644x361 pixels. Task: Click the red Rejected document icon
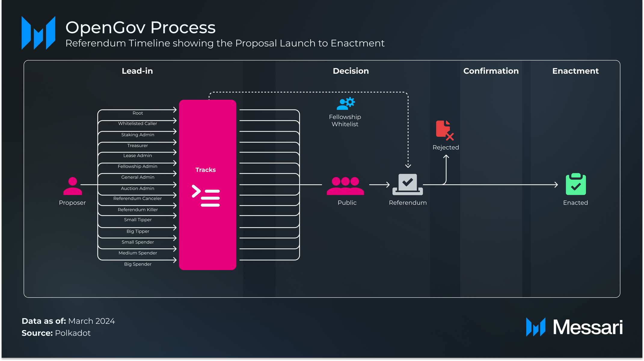(x=445, y=131)
